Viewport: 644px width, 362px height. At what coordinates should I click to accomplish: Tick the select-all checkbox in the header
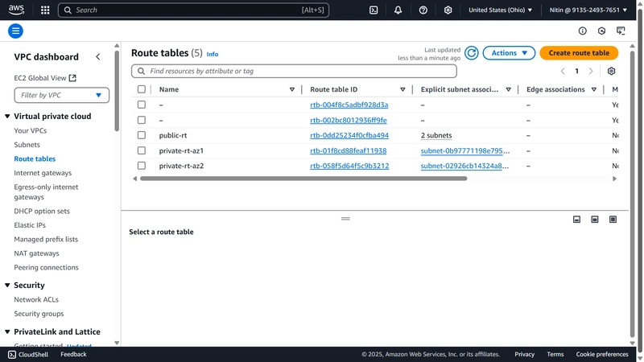(142, 89)
